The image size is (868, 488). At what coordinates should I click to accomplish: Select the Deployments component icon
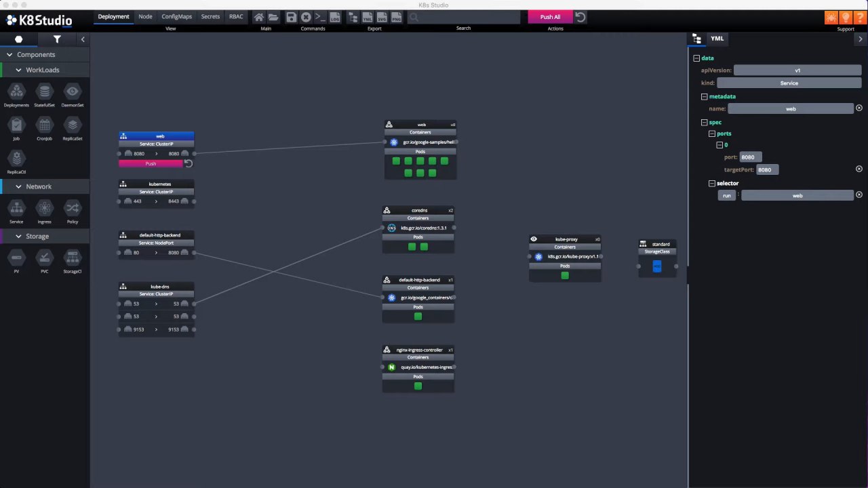click(x=16, y=91)
